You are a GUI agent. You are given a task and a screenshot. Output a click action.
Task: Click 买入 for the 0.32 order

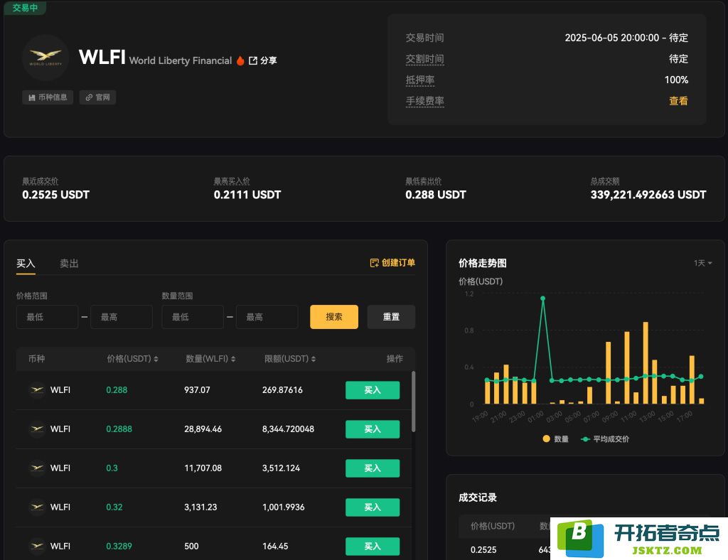373,507
